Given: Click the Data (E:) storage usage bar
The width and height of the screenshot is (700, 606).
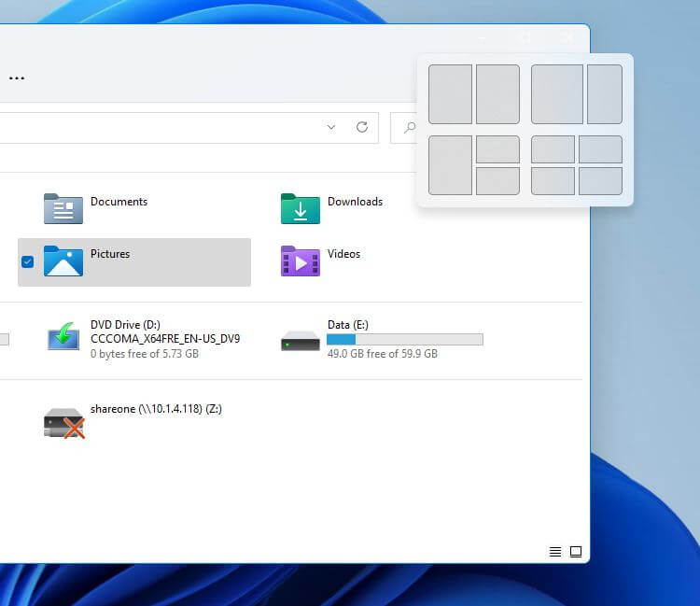Looking at the screenshot, I should (405, 340).
